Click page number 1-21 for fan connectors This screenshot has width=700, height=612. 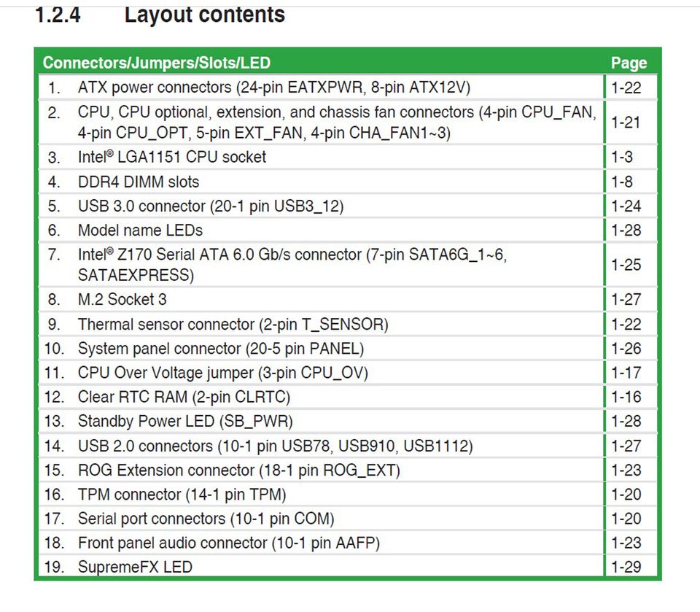[x=626, y=122]
